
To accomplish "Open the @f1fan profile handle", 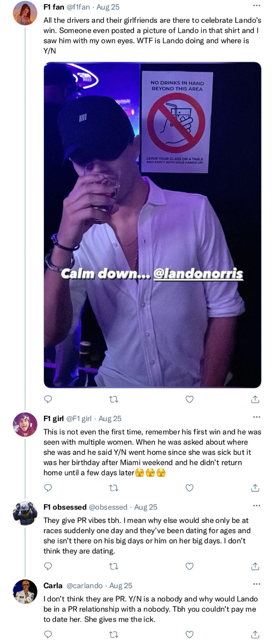I will (79, 7).
